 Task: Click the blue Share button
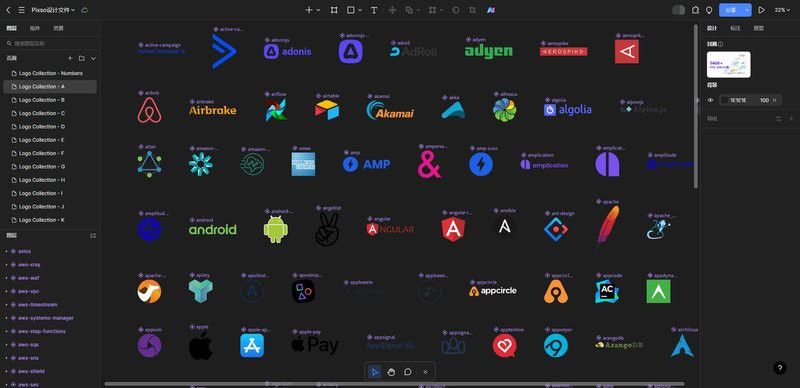tap(731, 10)
